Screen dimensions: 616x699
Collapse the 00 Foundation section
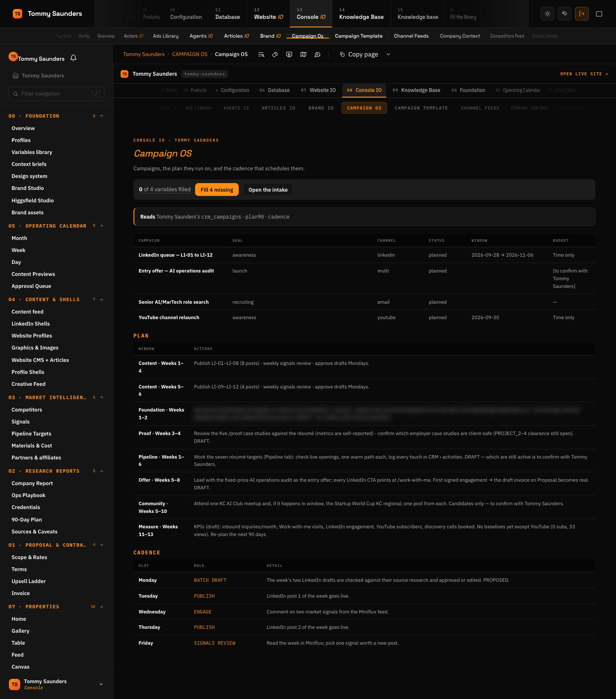pyautogui.click(x=102, y=116)
